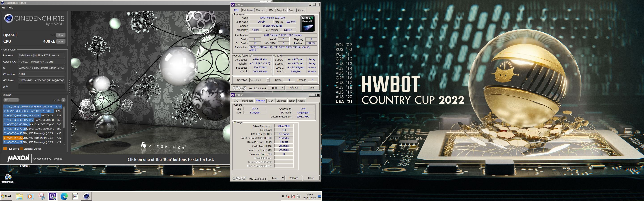This screenshot has width=644, height=201.
Task: Click Close button in lower CPU-Z footer
Action: pos(311,178)
